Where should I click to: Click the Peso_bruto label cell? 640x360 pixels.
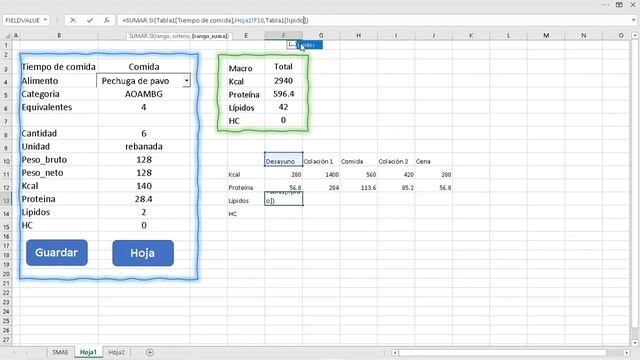59,160
